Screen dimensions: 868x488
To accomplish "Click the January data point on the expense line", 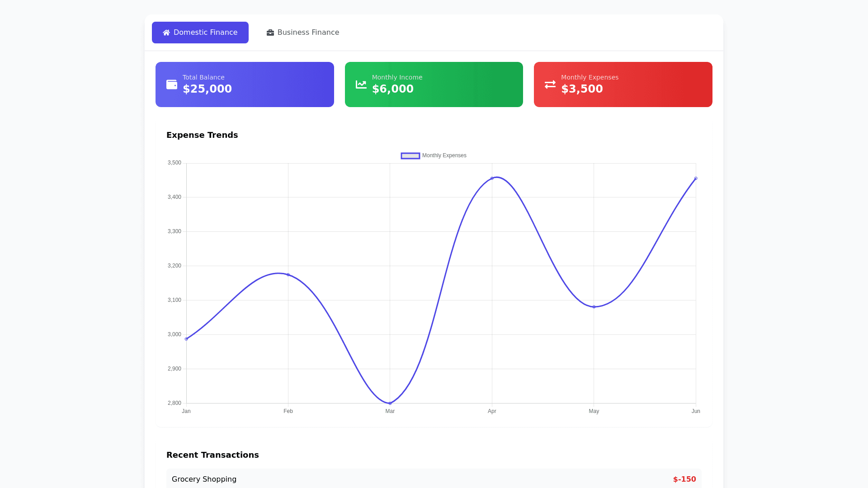I will pos(186,338).
